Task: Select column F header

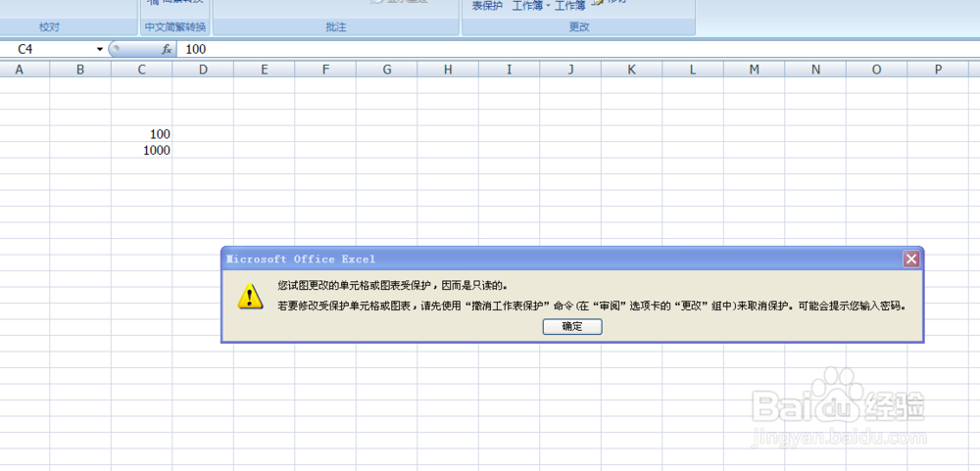Action: [325, 70]
